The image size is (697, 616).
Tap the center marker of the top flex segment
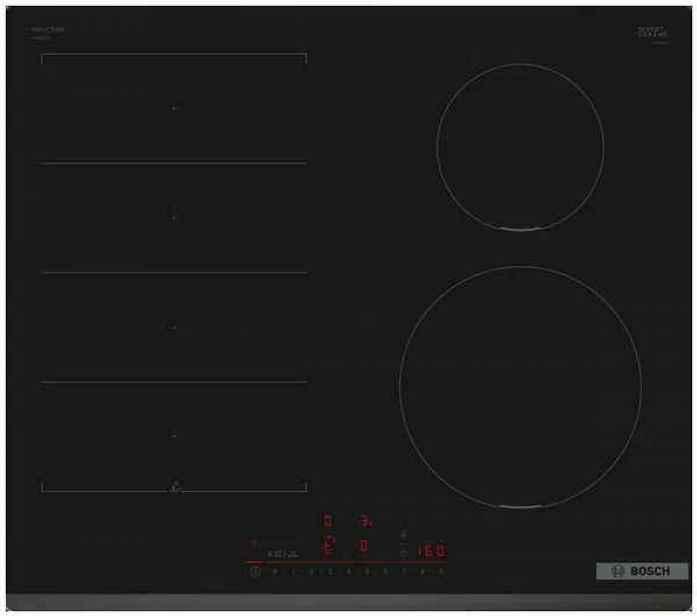pyautogui.click(x=174, y=108)
